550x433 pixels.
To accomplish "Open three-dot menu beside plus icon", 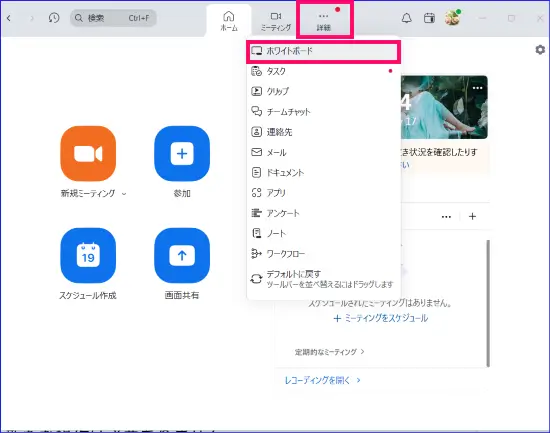I will coord(446,217).
